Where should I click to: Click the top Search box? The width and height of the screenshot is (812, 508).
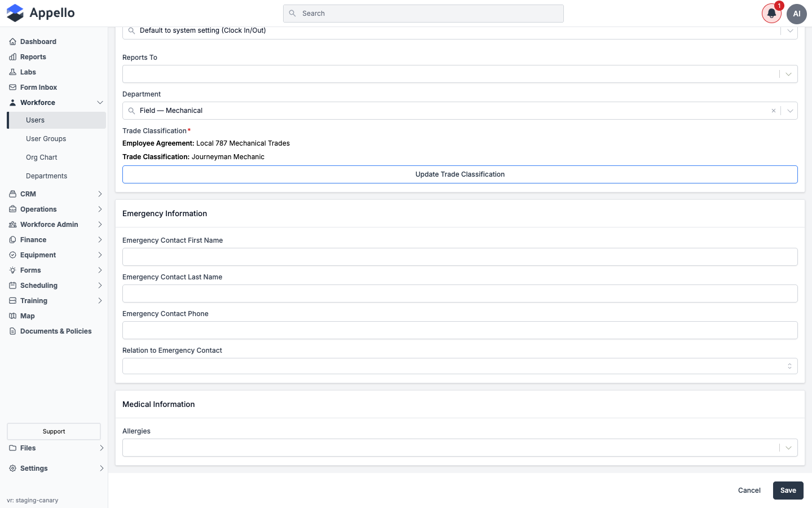pos(423,14)
